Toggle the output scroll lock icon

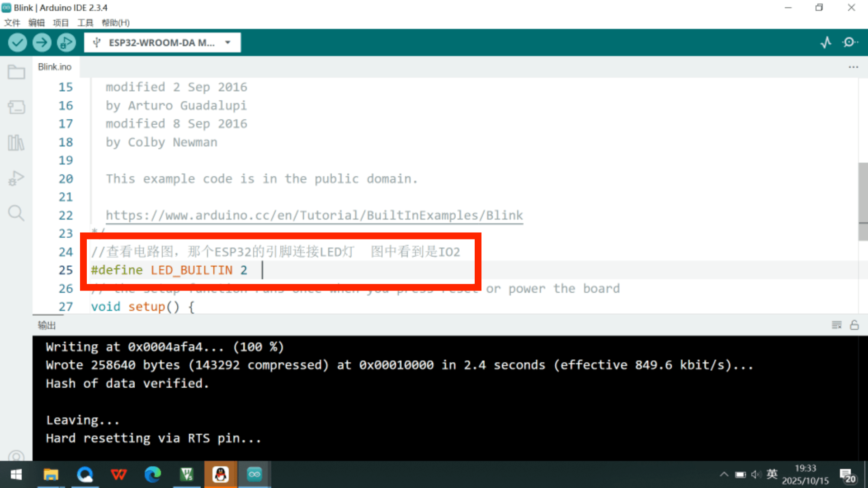(x=854, y=325)
